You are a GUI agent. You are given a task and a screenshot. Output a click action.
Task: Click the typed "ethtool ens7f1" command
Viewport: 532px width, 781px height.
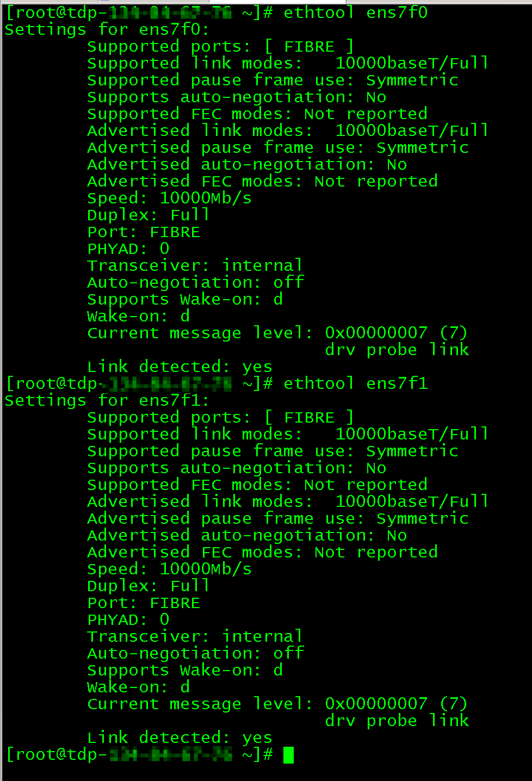point(355,383)
